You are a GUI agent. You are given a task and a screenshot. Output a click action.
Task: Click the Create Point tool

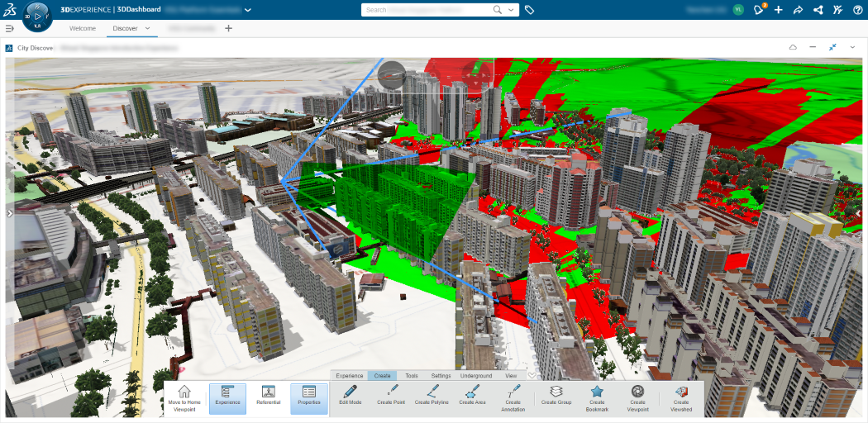pos(393,391)
